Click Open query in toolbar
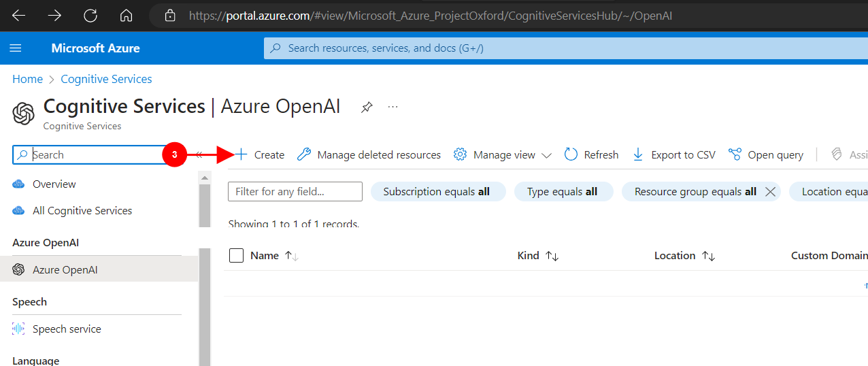 point(766,155)
